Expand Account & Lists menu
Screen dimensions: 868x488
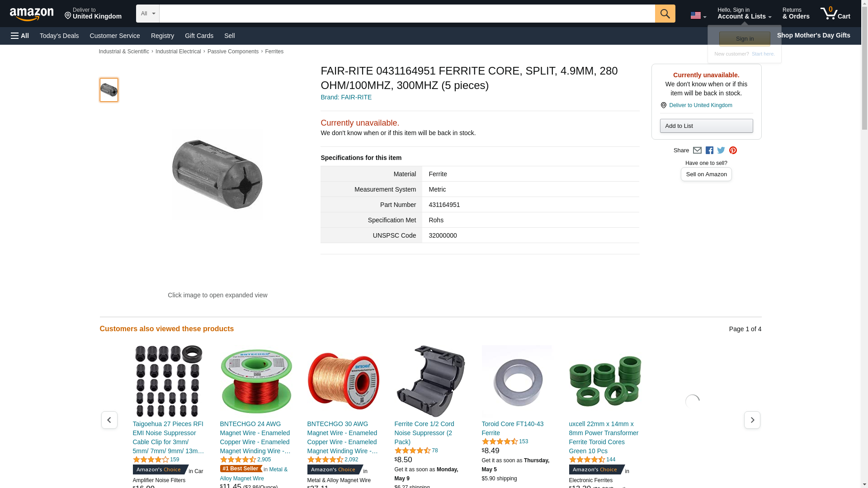(x=744, y=14)
